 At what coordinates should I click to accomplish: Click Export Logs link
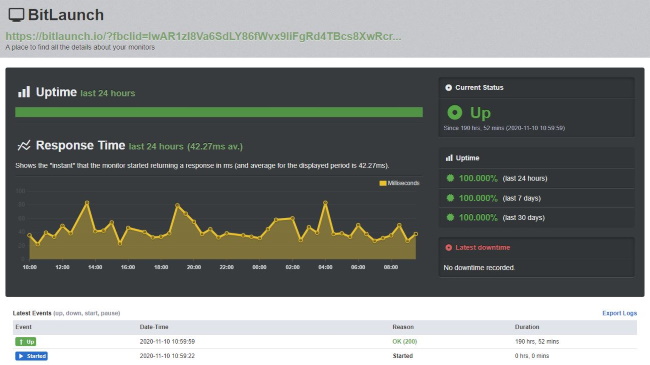point(619,313)
